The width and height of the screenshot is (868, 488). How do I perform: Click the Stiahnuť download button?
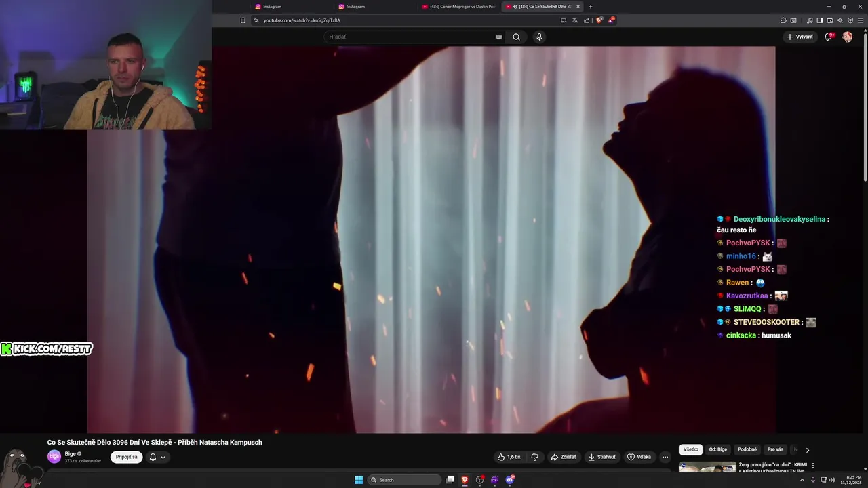[602, 457]
